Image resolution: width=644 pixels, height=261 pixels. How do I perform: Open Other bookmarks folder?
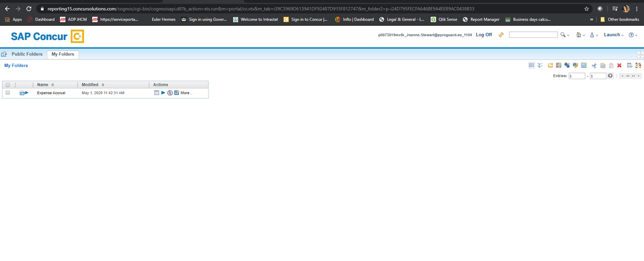(x=619, y=19)
